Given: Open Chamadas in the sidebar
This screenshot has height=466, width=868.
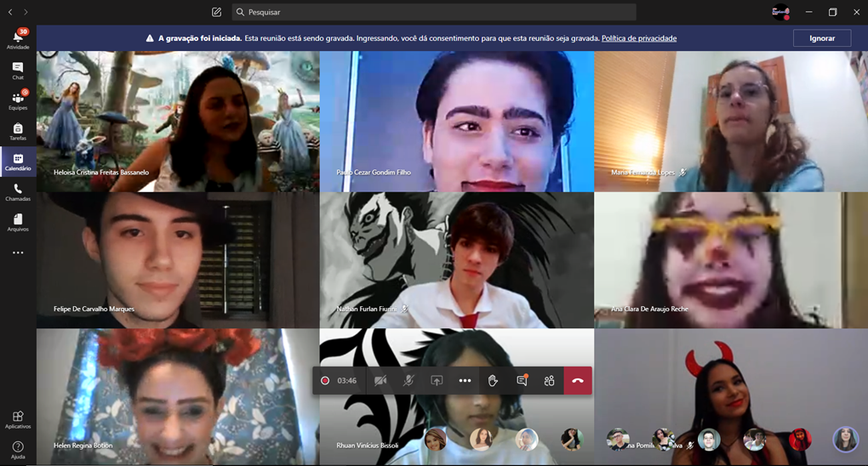Looking at the screenshot, I should (x=17, y=193).
